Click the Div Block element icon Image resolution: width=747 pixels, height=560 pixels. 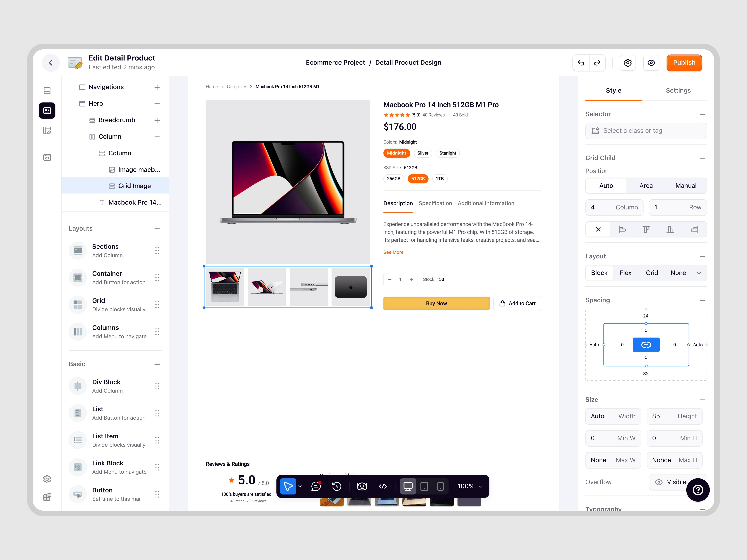point(78,386)
